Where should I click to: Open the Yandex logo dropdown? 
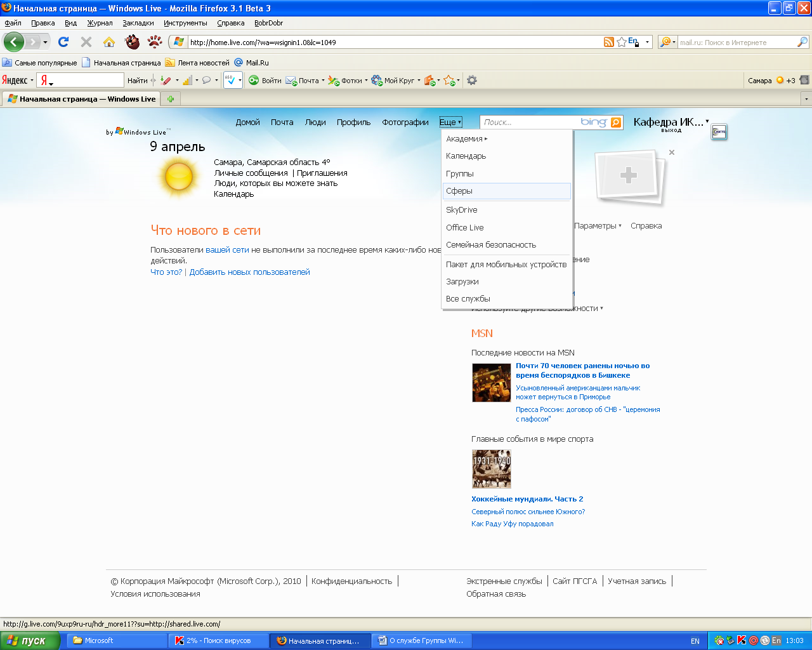tap(17, 80)
